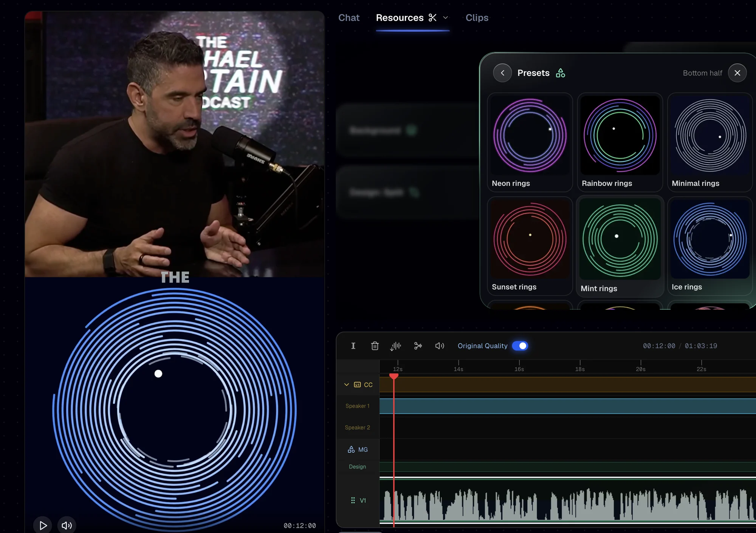Viewport: 756px width, 533px height.
Task: Select the text cursor tool in timeline toolbar
Action: point(353,346)
